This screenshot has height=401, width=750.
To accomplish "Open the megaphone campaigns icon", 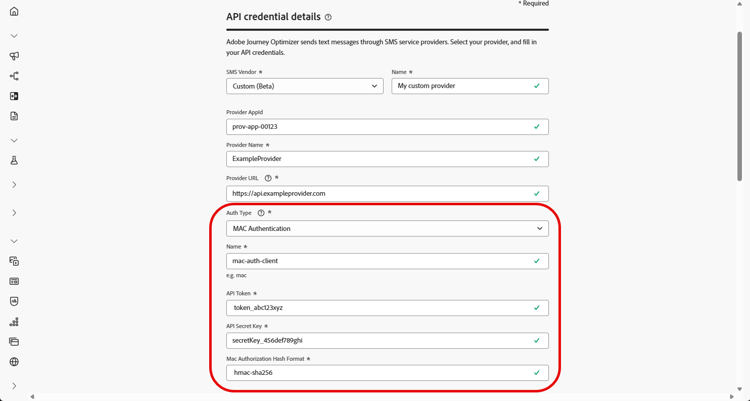I will coord(14,56).
